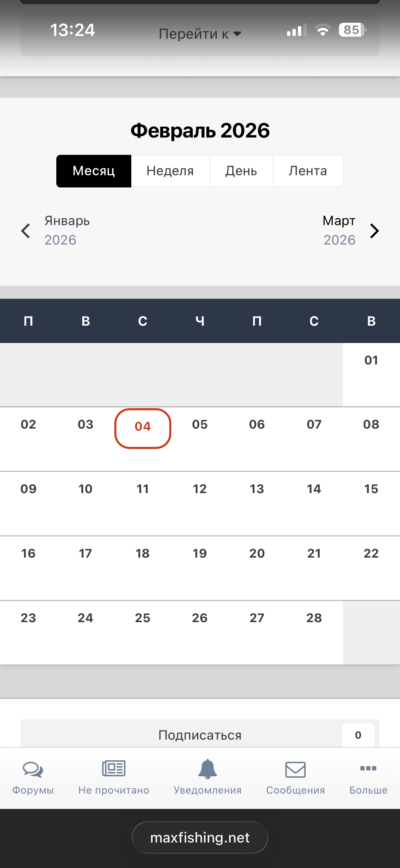
Task: Tap the three-dots More icon
Action: point(368,768)
